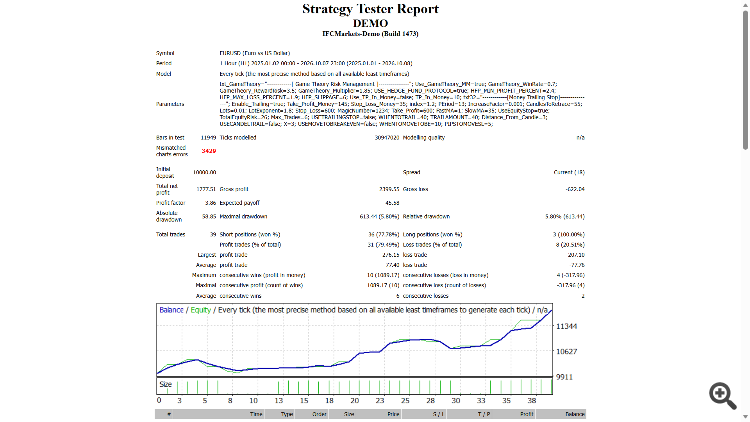Click the vertical scrollbar thumb

click(x=745, y=80)
